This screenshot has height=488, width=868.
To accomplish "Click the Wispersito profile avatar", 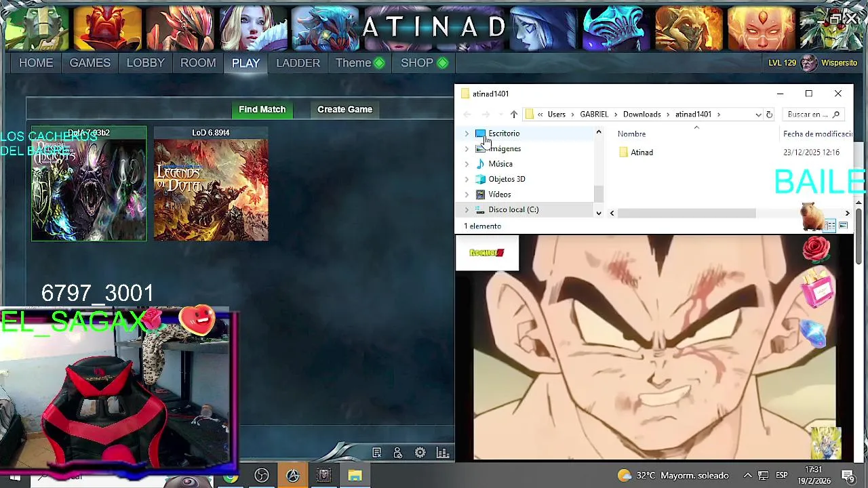I will 809,62.
